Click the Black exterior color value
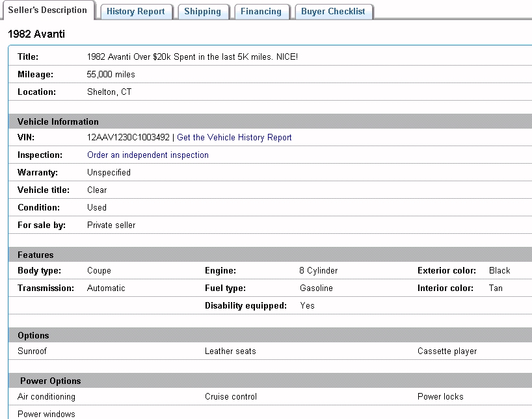The image size is (532, 419). tap(499, 271)
